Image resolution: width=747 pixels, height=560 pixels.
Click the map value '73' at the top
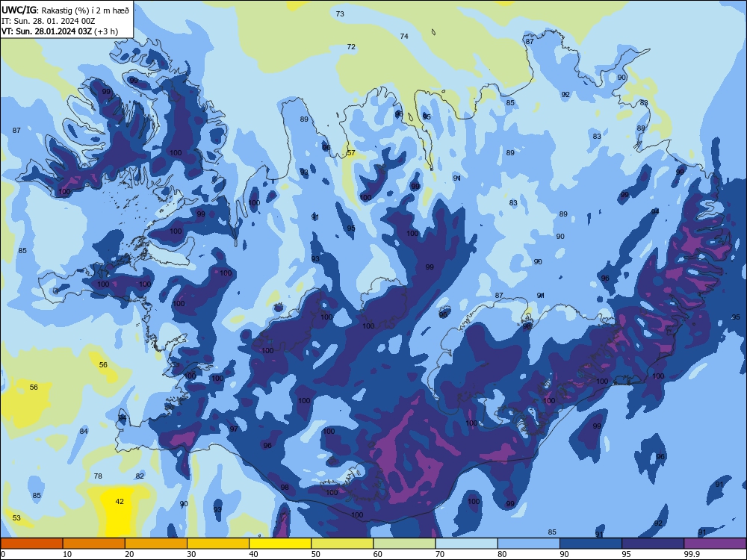coord(340,13)
